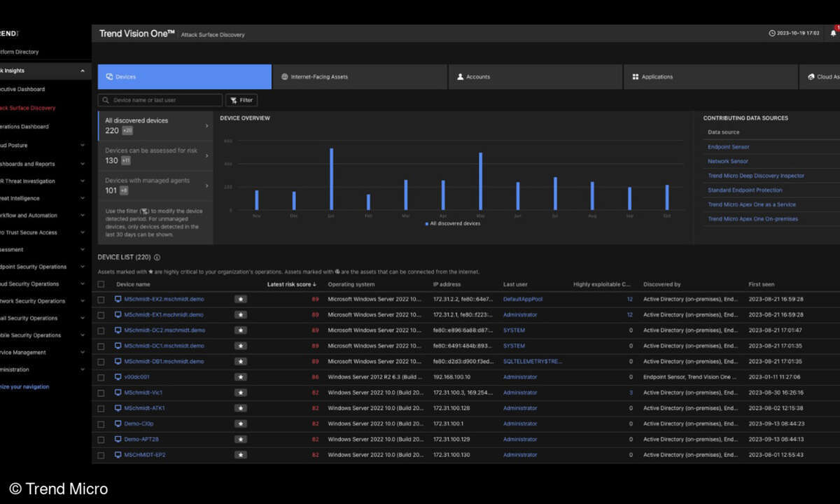Click the monitor icon for MSchmidt-DC1.mschmidt.demo
This screenshot has height=504, width=840.
point(118,346)
